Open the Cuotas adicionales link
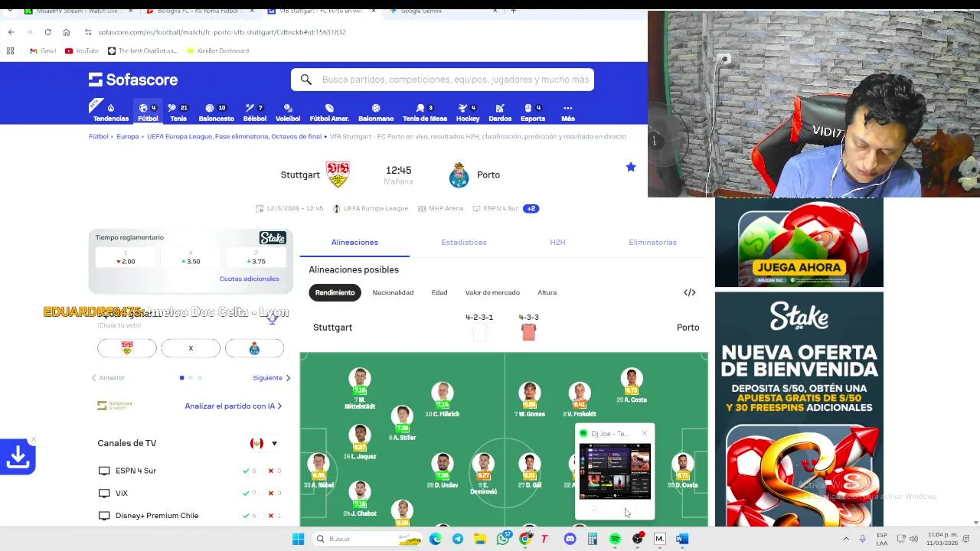 click(249, 279)
